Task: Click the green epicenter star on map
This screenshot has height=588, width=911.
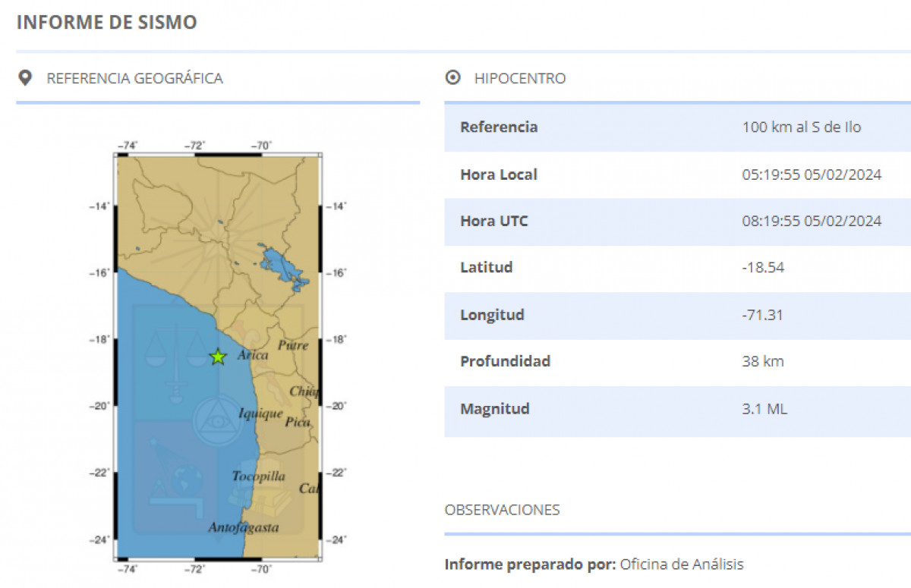Action: coord(218,357)
